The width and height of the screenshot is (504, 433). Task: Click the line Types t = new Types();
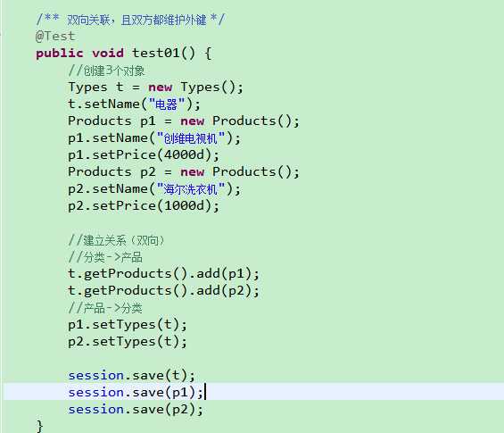click(155, 87)
